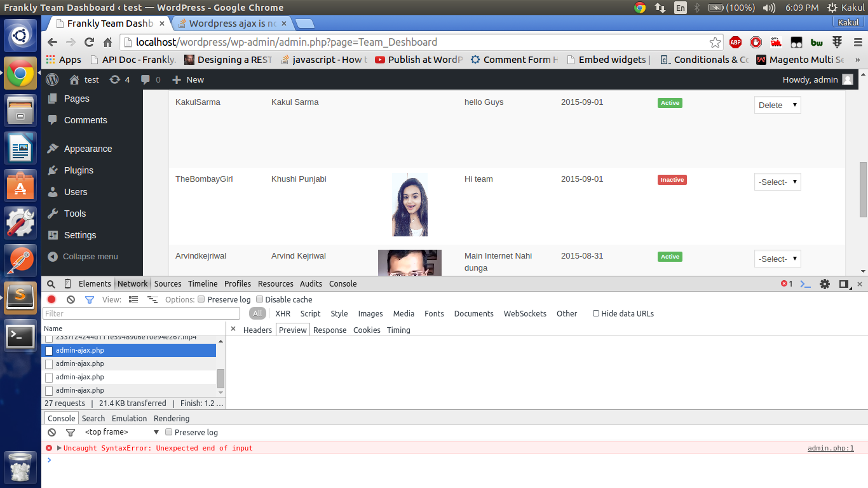Open the Terminal from the Ubuntu launcher
The width and height of the screenshot is (868, 488).
[x=20, y=336]
